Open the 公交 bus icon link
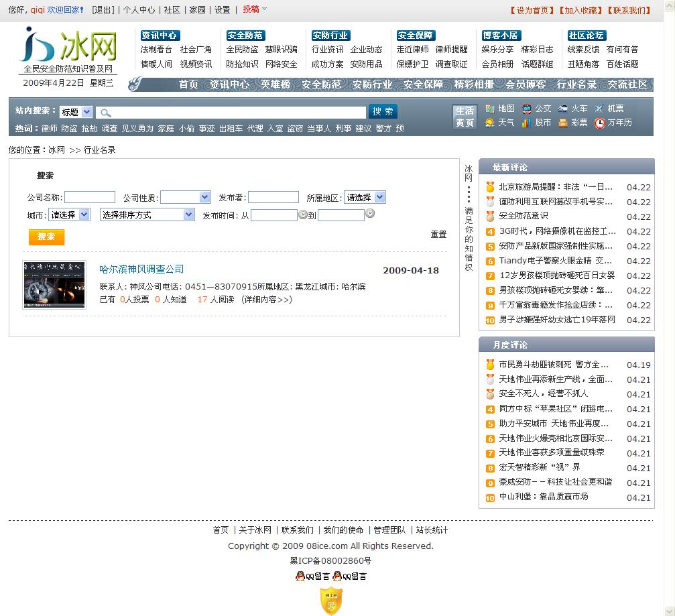The height and width of the screenshot is (616, 675). (526, 109)
